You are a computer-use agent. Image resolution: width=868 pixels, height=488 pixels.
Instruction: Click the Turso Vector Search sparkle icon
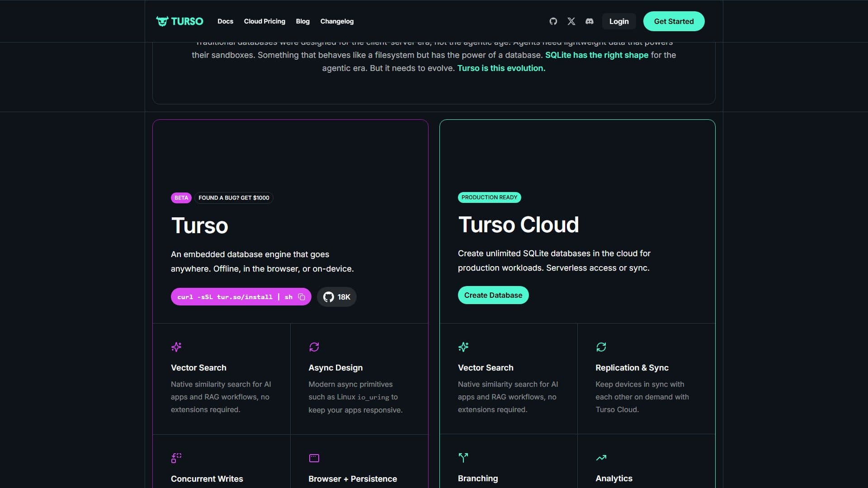tap(176, 347)
